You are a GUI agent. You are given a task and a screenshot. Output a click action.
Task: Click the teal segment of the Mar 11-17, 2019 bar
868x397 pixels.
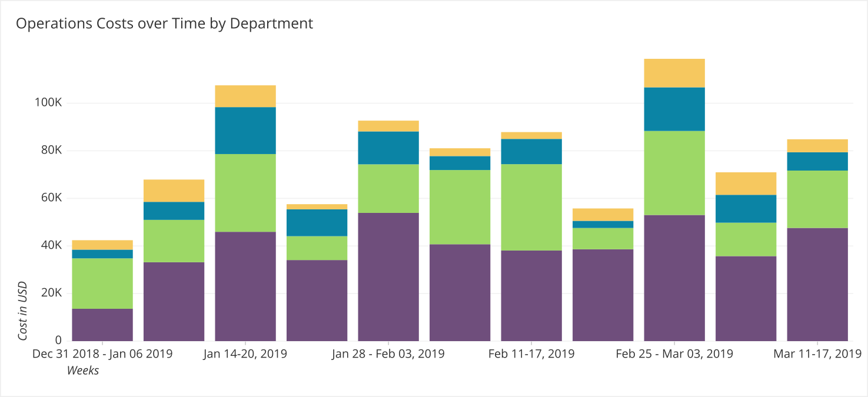tap(817, 161)
